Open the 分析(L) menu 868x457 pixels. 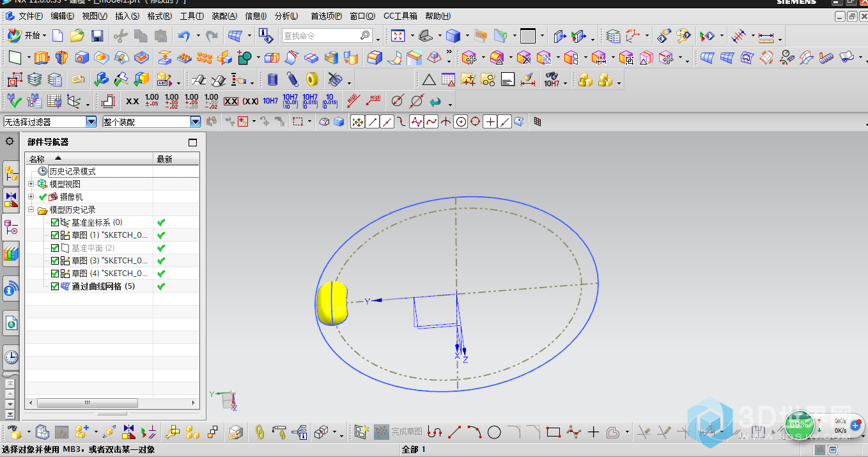click(x=286, y=16)
